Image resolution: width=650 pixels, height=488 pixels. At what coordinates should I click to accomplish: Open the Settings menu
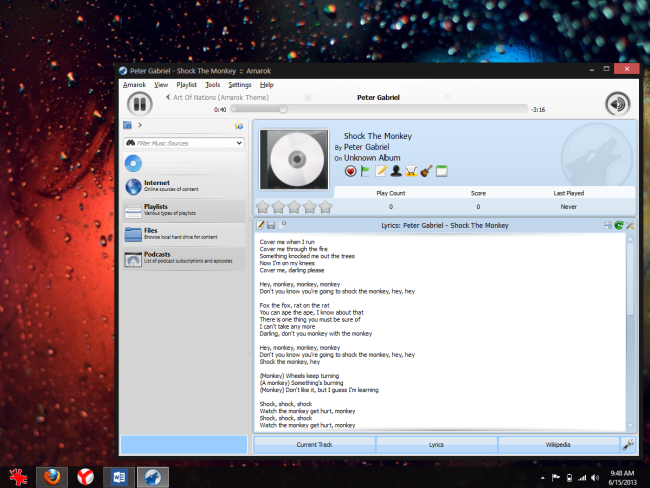pyautogui.click(x=240, y=85)
